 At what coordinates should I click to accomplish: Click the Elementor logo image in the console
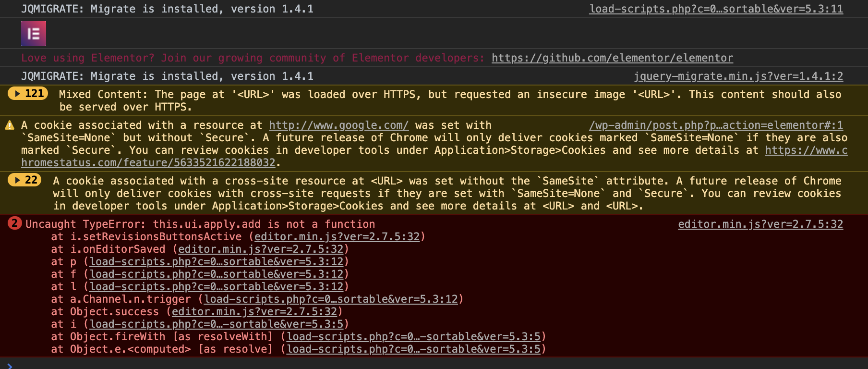point(33,33)
